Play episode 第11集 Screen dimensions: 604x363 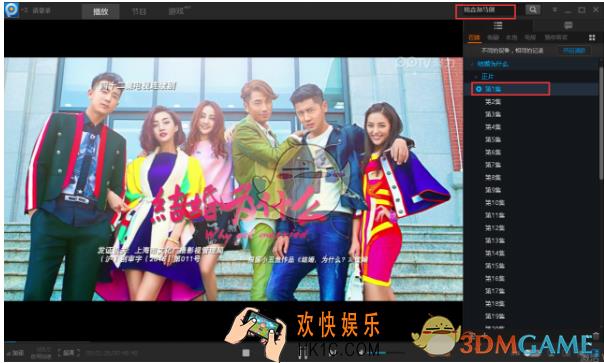coord(495,215)
